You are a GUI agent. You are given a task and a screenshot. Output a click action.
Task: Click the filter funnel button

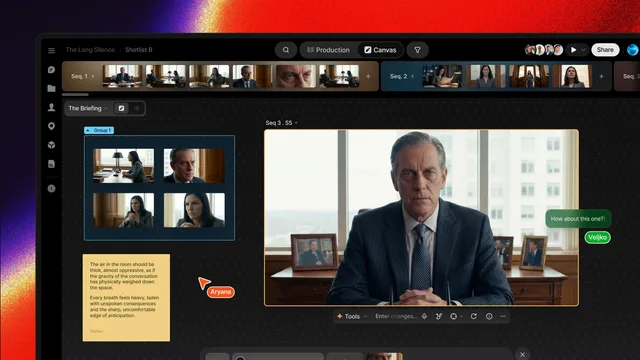click(x=418, y=50)
